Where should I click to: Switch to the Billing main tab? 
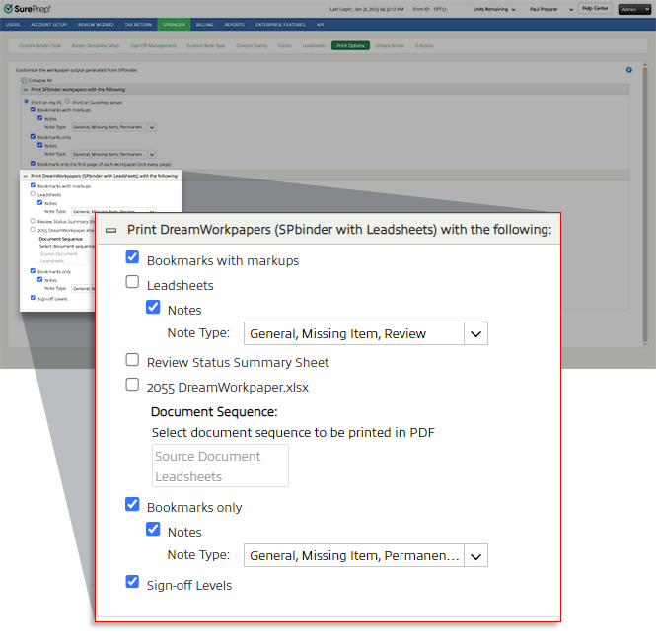pyautogui.click(x=203, y=23)
